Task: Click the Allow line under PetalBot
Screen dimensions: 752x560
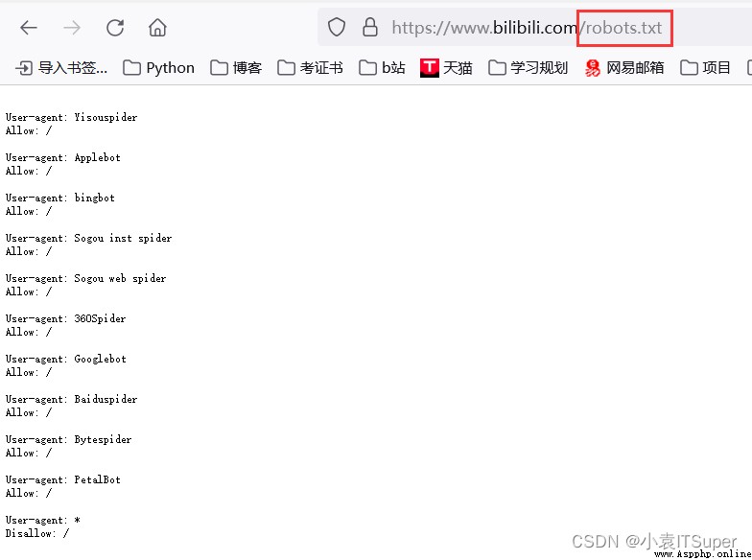Action: pos(29,493)
